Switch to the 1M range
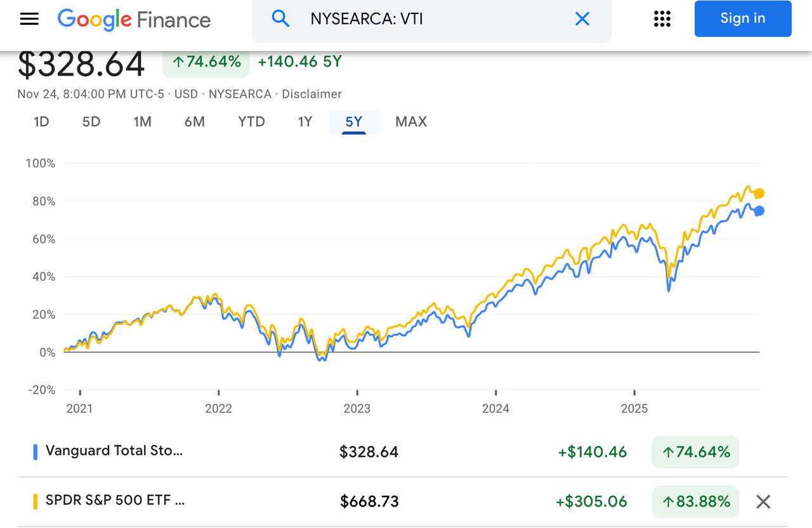This screenshot has width=812, height=528. (x=142, y=122)
